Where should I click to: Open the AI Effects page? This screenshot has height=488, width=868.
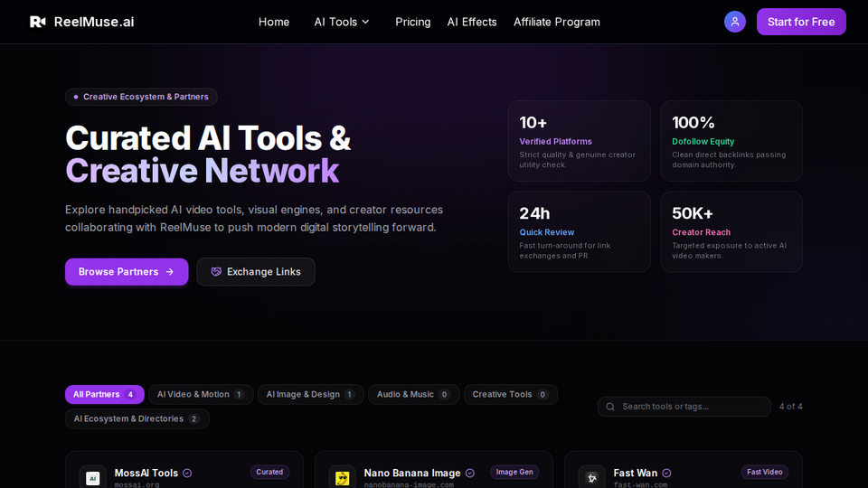click(472, 22)
